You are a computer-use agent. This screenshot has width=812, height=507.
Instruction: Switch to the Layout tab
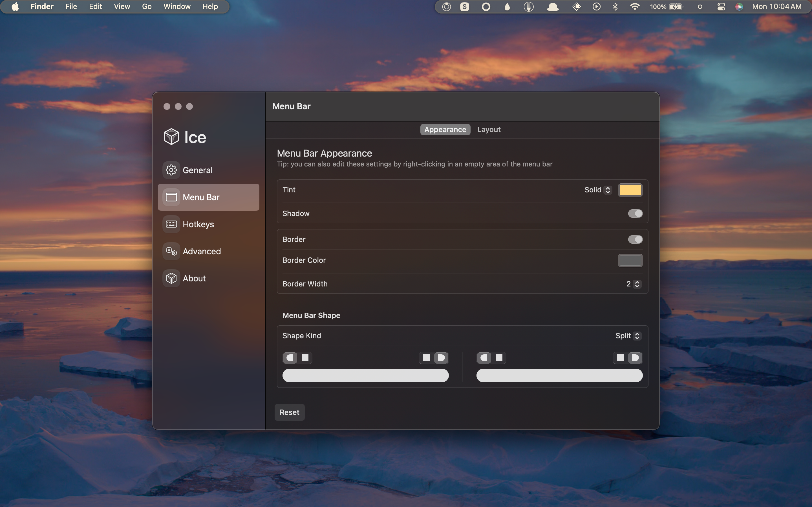[x=488, y=128]
